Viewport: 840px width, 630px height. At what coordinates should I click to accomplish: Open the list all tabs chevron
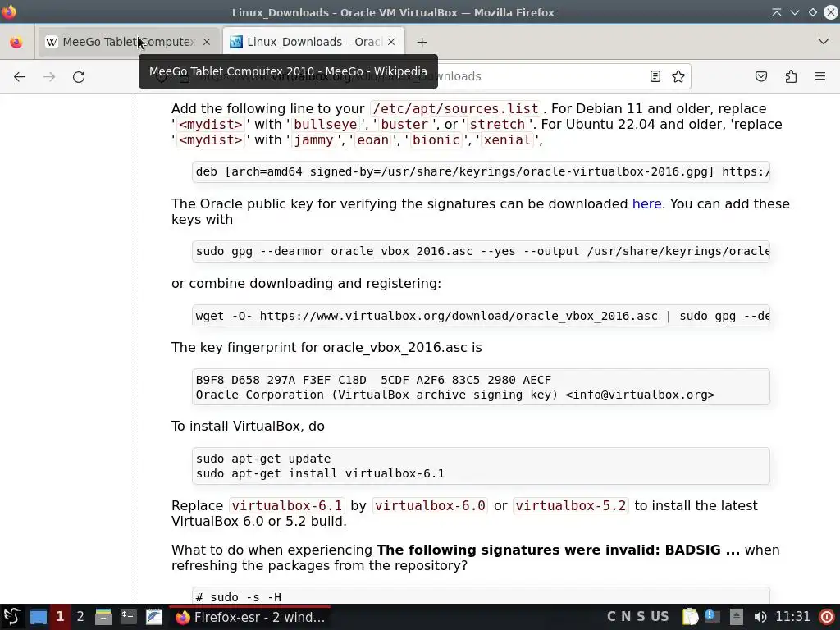point(824,42)
